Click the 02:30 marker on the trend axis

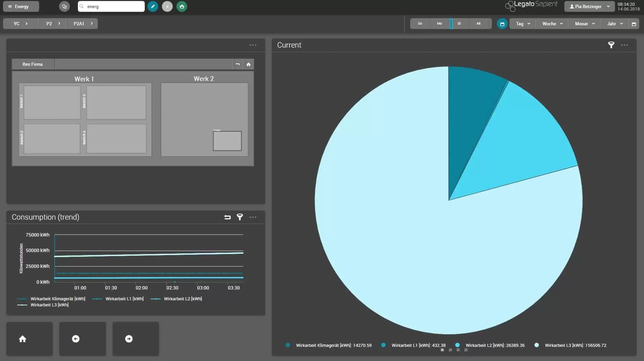click(x=172, y=288)
